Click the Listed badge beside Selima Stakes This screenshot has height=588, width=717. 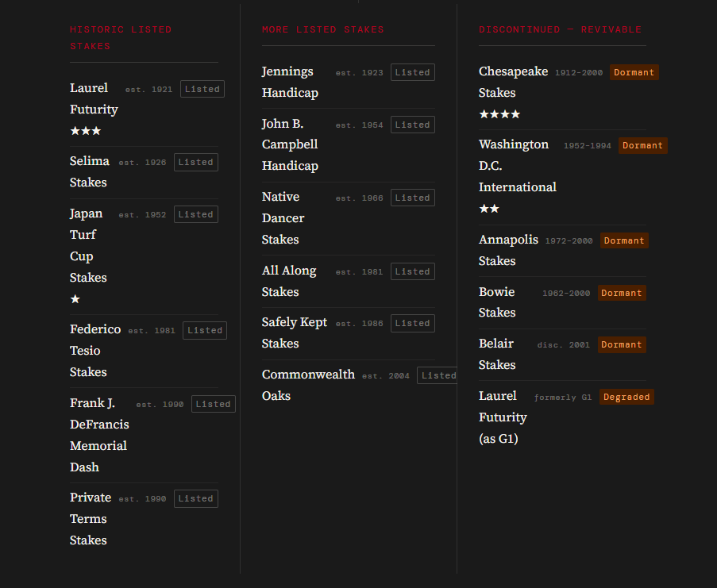coord(195,162)
